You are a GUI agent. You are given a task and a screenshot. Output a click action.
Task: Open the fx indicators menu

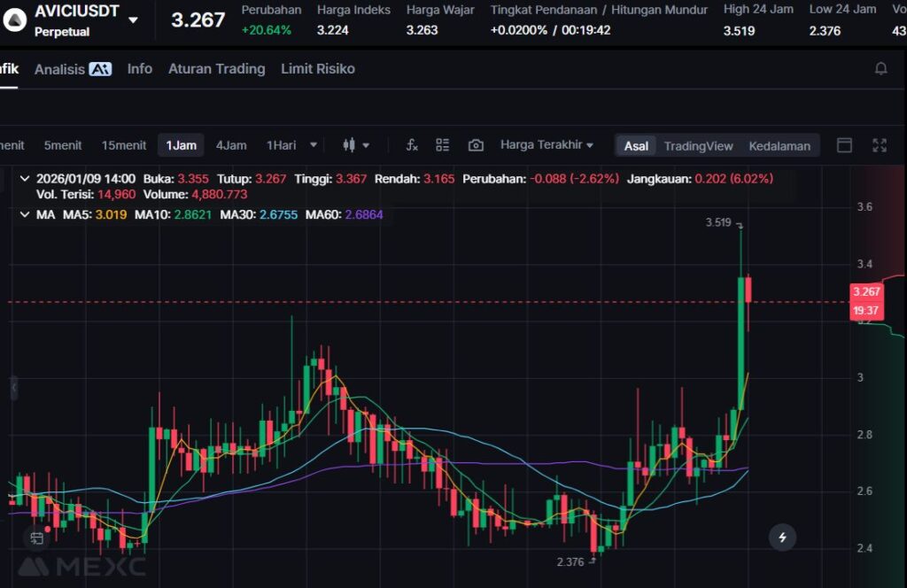412,145
